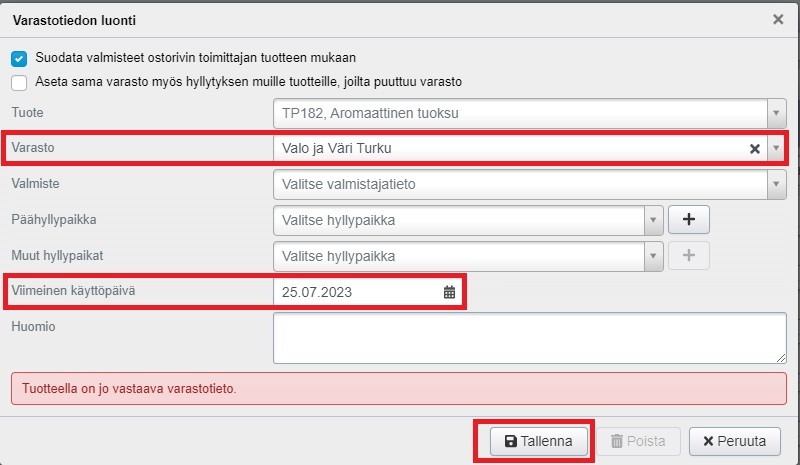Click the plus button beside Muut hyllypaikat
The width and height of the screenshot is (800, 465).
click(688, 256)
